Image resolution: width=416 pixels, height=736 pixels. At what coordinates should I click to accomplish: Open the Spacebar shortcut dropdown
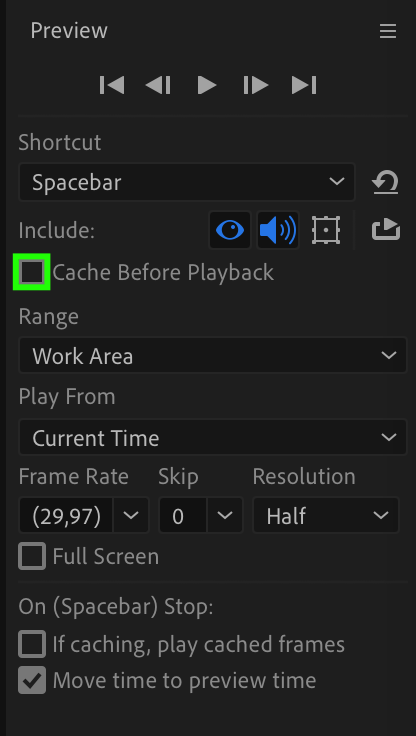click(187, 182)
